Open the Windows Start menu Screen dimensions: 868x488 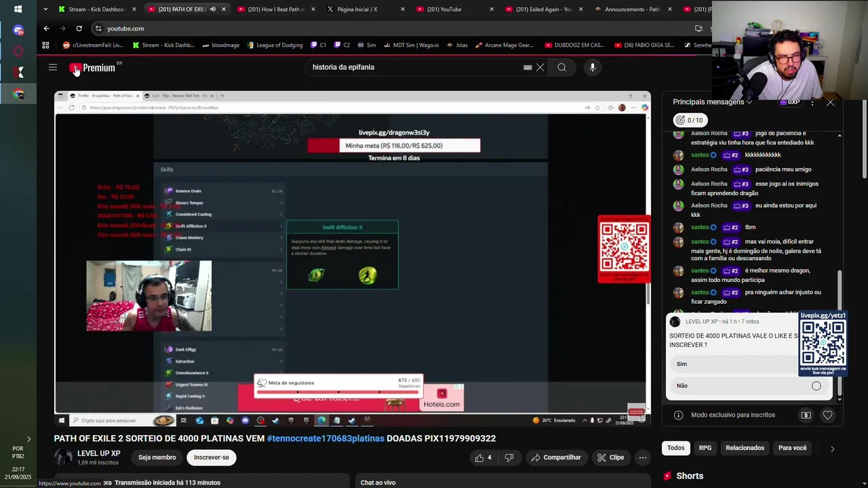18,9
